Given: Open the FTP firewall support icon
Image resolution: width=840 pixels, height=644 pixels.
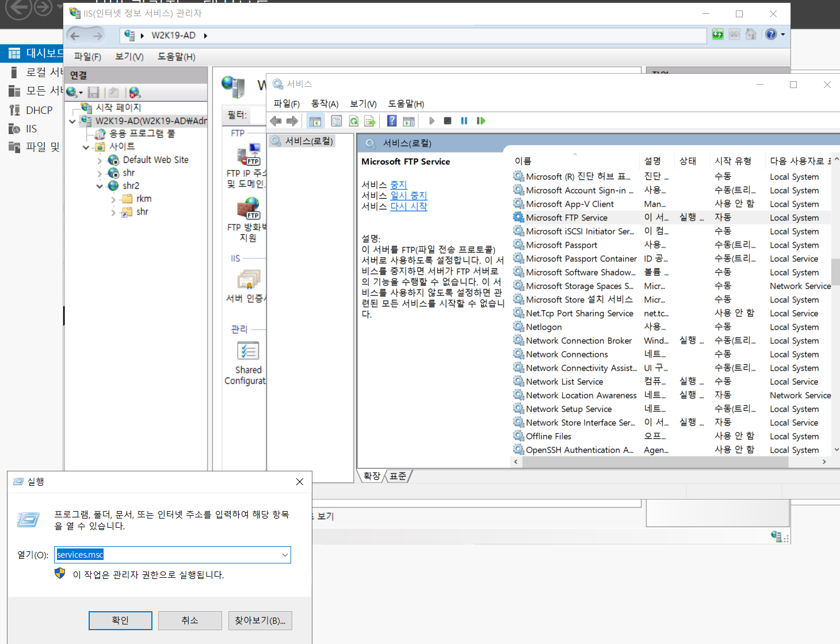Looking at the screenshot, I should coord(248,209).
